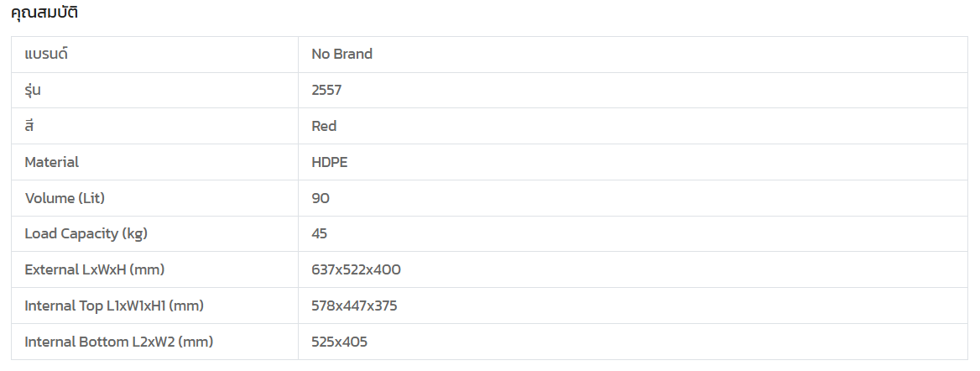
Task: Click the volume value 90
Action: 321,198
